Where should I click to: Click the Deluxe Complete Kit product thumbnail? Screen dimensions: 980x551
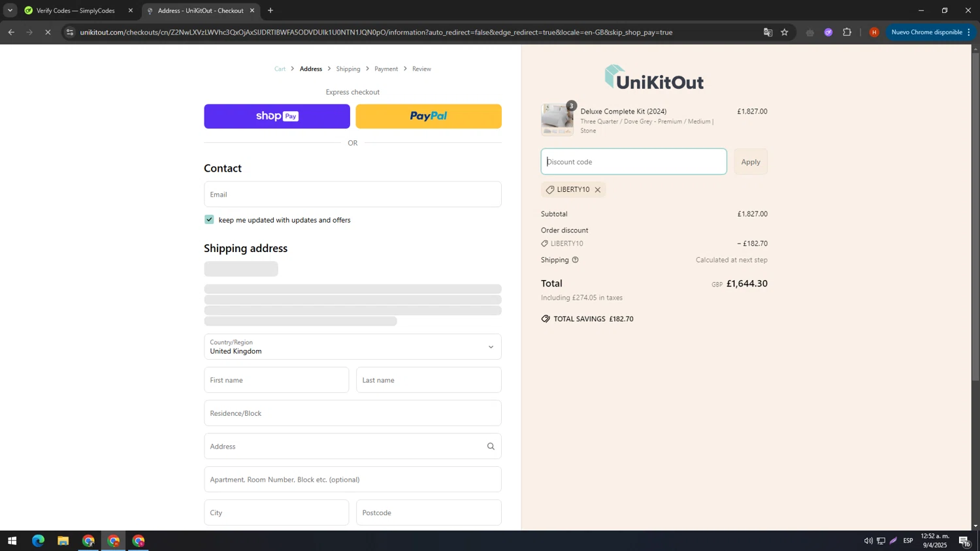[557, 119]
